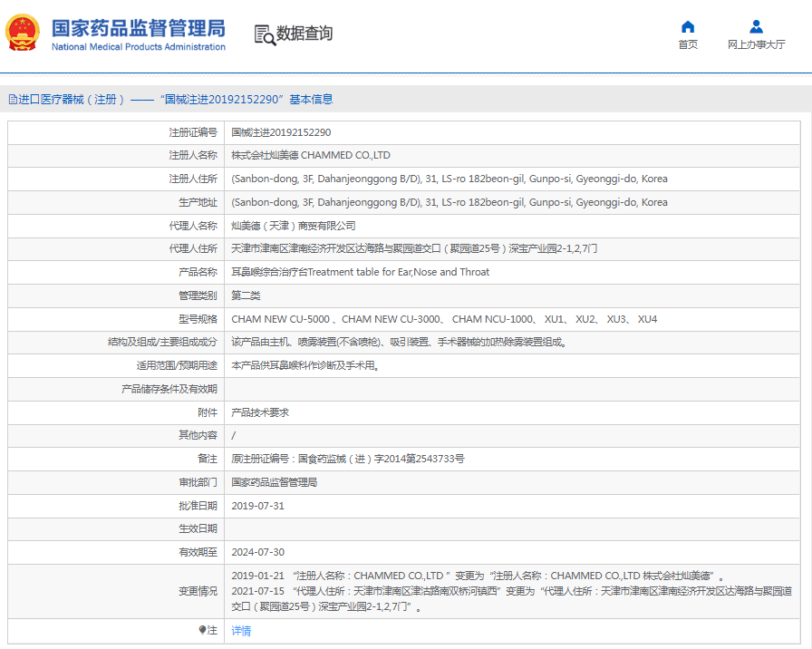Click the 网上办事大厅 person icon
This screenshot has height=649, width=812.
pyautogui.click(x=756, y=26)
